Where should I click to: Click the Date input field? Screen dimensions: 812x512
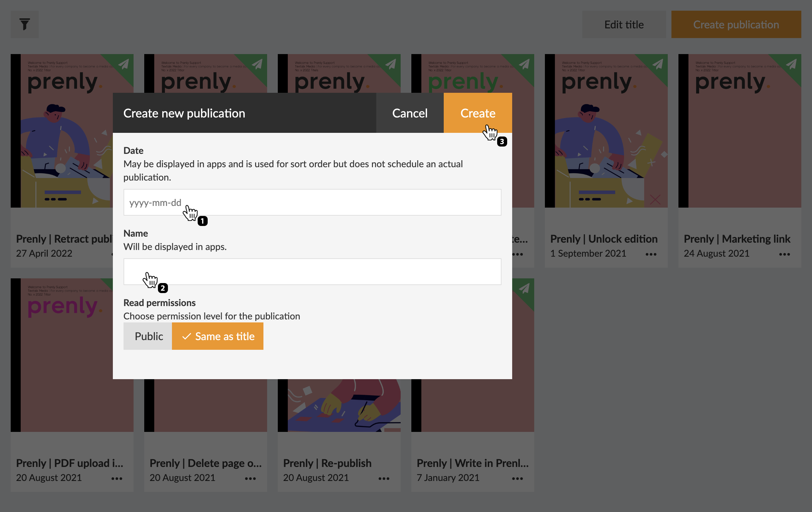pos(312,202)
